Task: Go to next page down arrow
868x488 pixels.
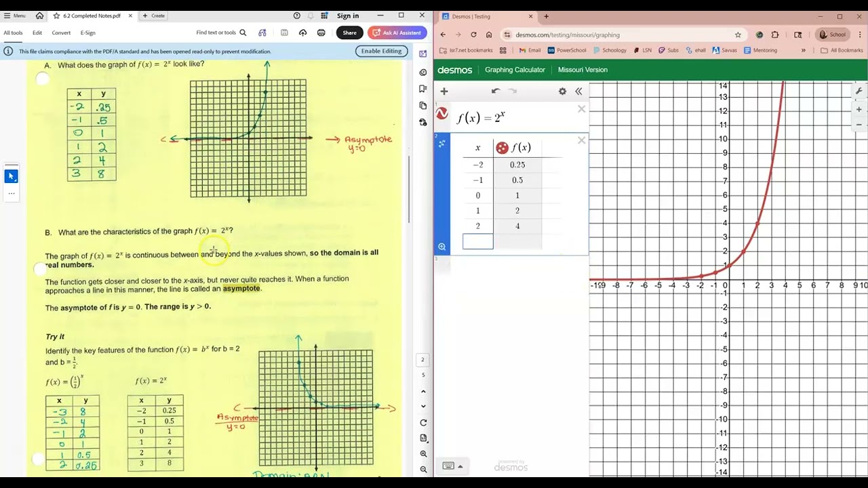Action: pyautogui.click(x=423, y=407)
